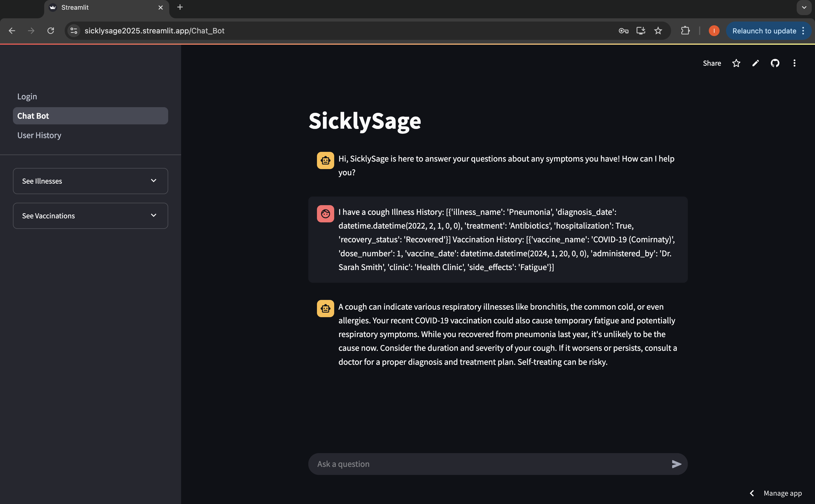
Task: Click the send message arrow icon
Action: (x=676, y=464)
